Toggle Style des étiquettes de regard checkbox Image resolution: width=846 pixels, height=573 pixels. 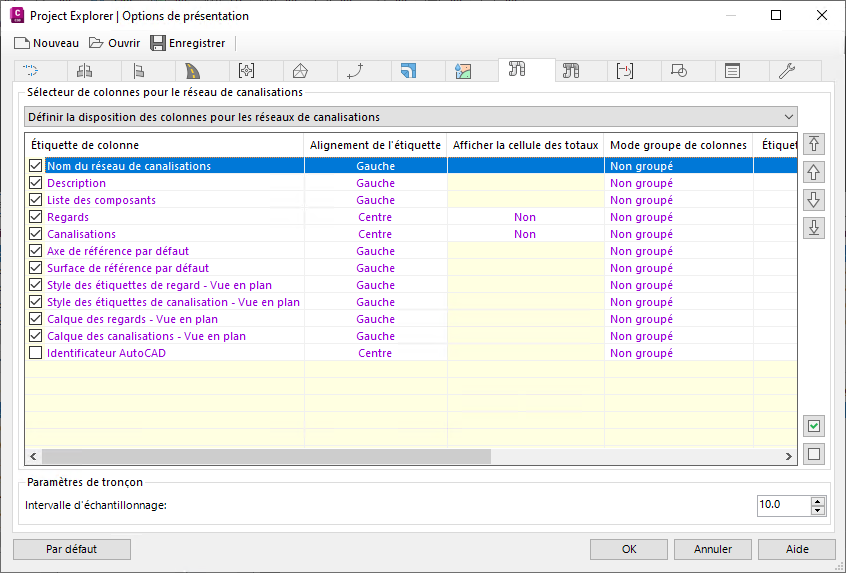pos(36,285)
